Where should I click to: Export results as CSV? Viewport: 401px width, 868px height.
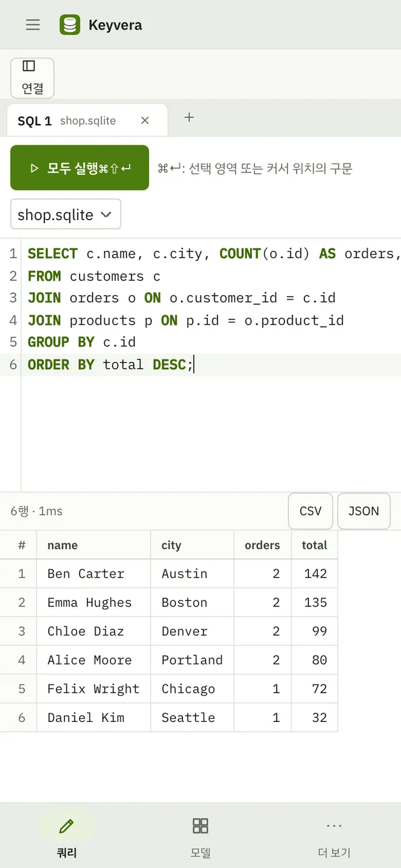tap(311, 511)
